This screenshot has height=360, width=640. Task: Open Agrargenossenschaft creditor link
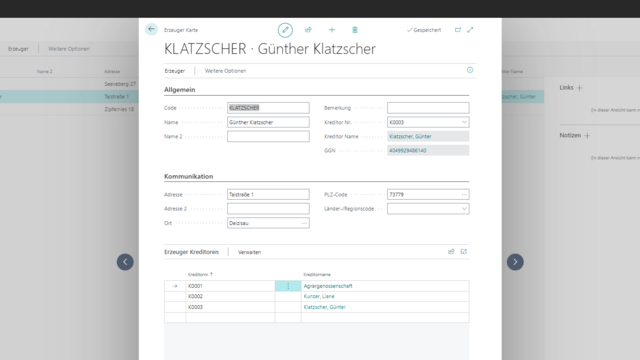[328, 286]
